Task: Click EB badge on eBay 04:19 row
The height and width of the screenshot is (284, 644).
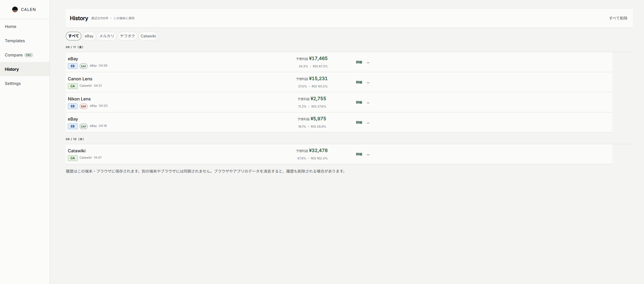Action: pos(73,126)
